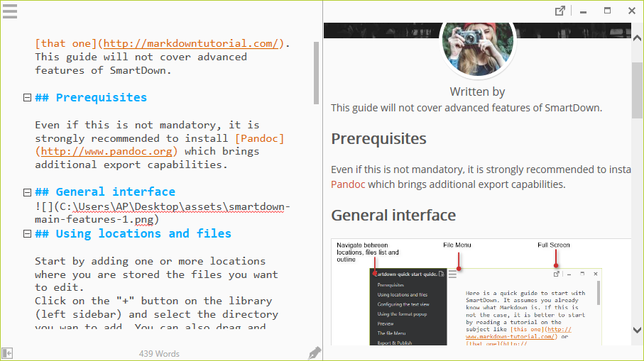644x361 pixels.
Task: Click the markdowntutorial.com link in editor
Action: click(x=190, y=43)
